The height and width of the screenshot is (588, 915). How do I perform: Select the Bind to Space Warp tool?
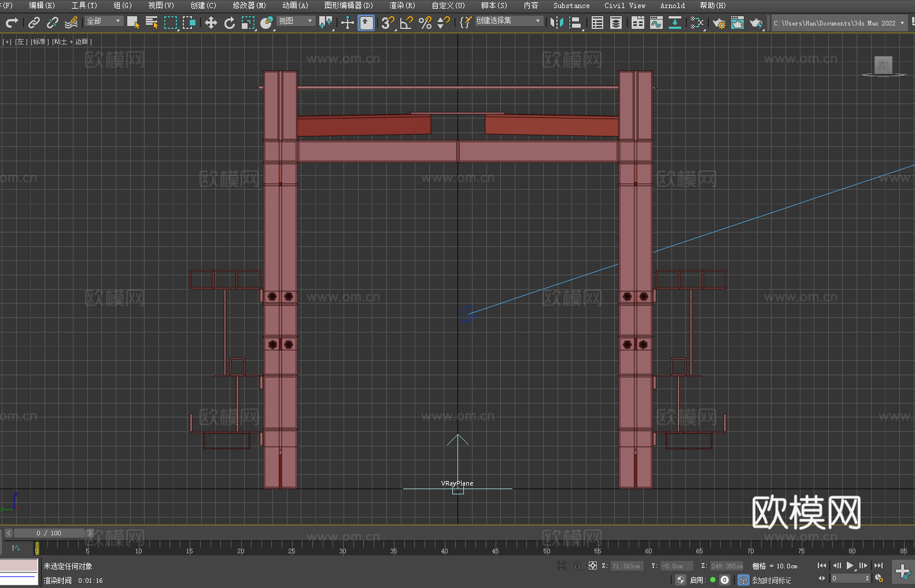[71, 23]
